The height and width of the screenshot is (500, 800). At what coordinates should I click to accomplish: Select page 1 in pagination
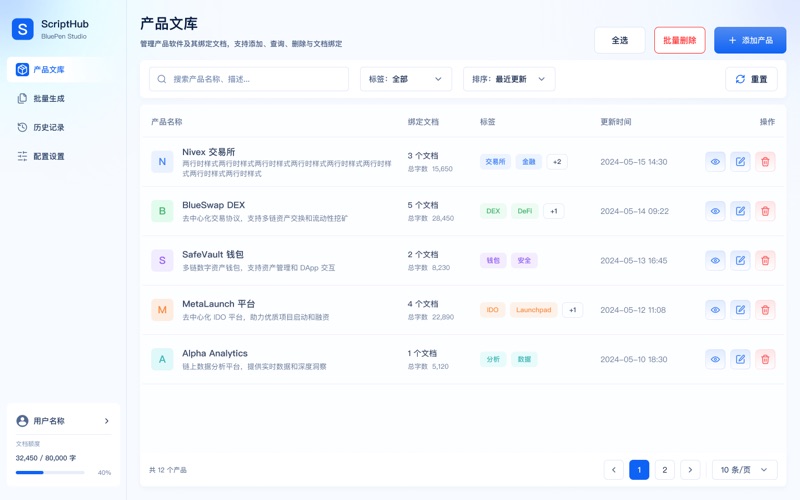pos(639,470)
